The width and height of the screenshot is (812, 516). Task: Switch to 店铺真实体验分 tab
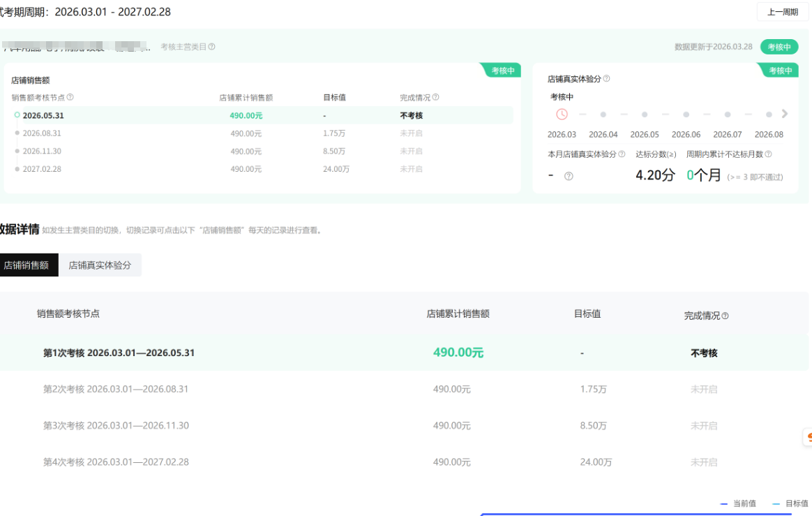tap(100, 265)
